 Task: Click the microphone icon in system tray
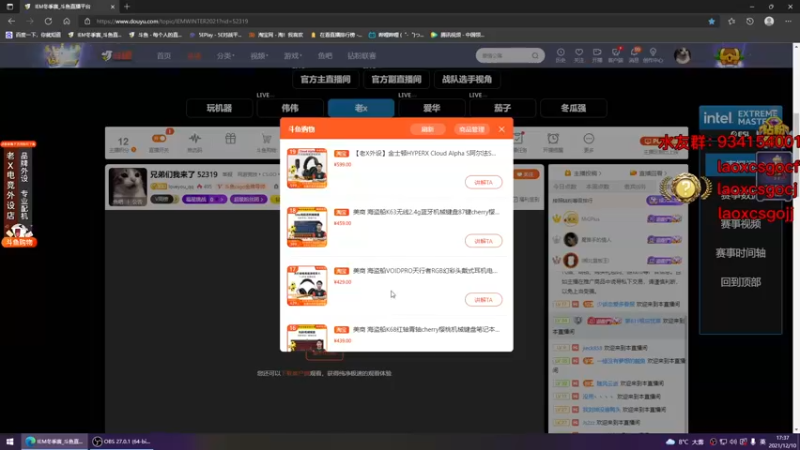(753, 442)
